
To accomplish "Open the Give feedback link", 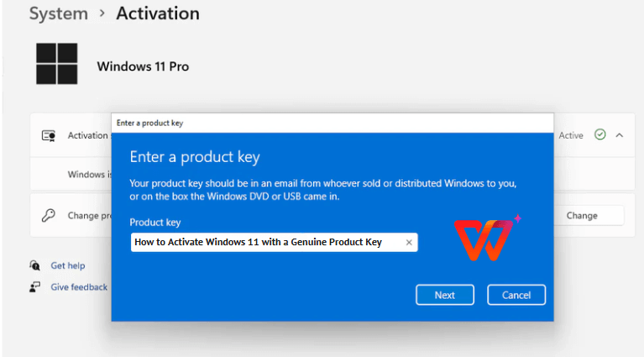I will (79, 287).
